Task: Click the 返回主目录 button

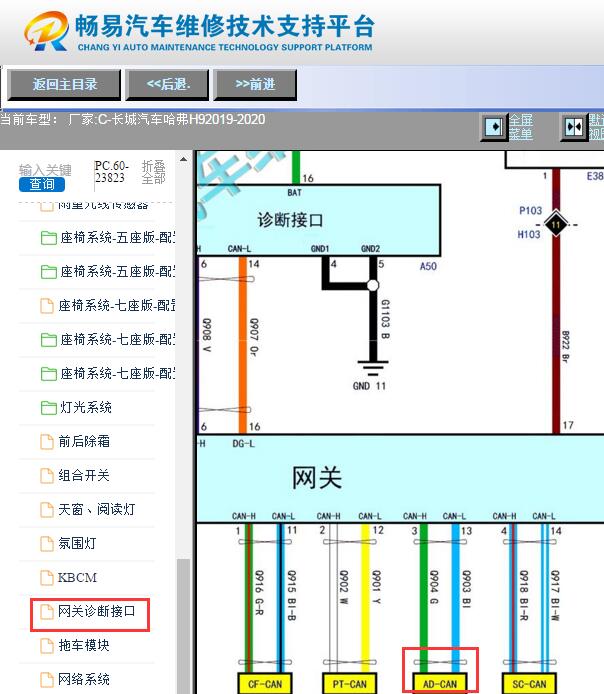Action: pyautogui.click(x=64, y=84)
